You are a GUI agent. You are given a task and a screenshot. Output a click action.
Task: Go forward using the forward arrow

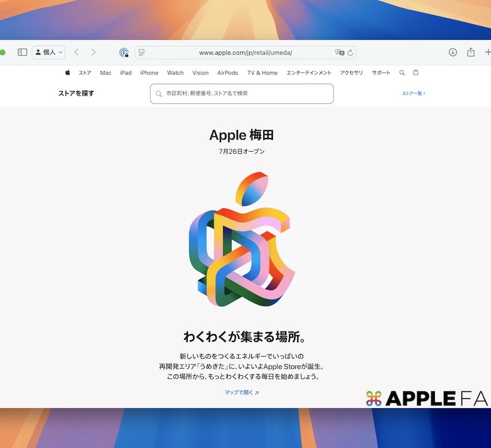tap(93, 52)
